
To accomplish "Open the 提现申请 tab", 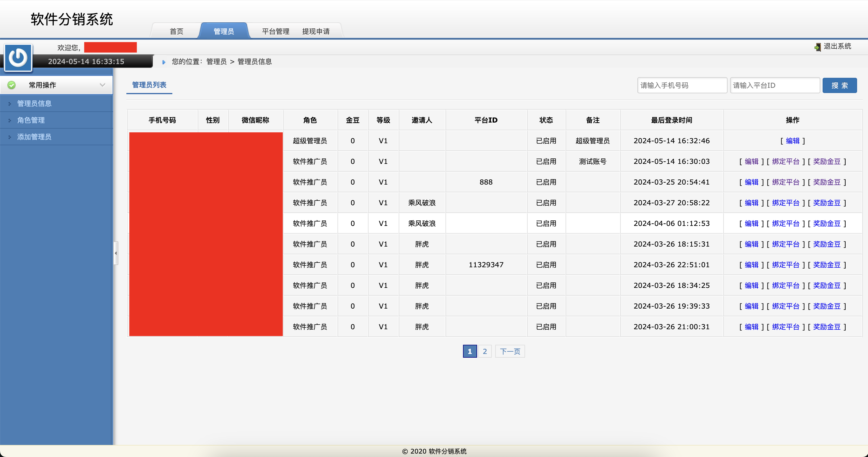I will coord(316,31).
